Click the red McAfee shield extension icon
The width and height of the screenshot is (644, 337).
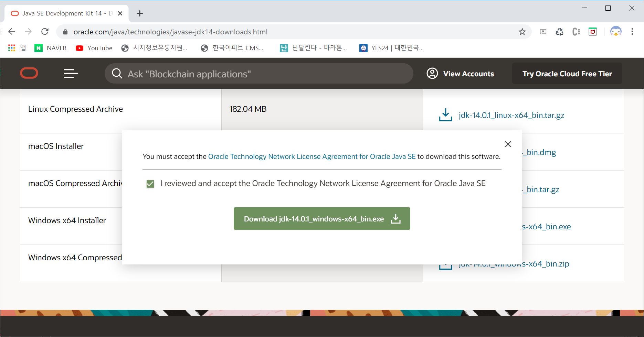coord(593,32)
